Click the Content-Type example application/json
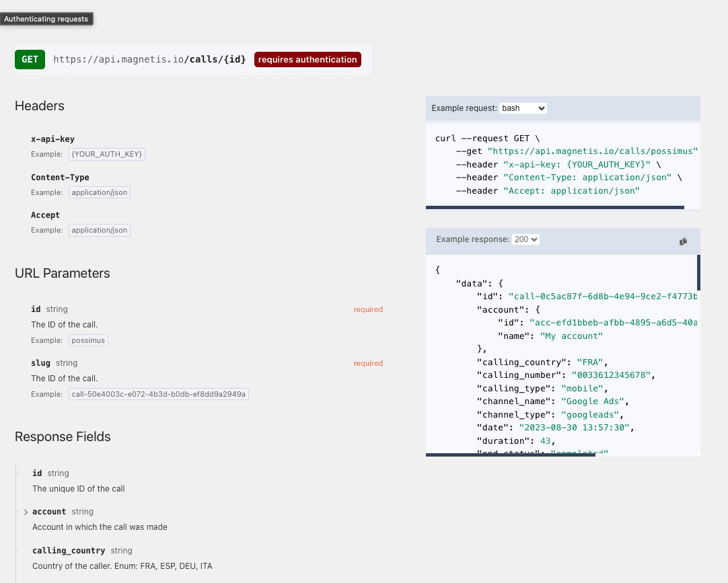Image resolution: width=728 pixels, height=583 pixels. pyautogui.click(x=100, y=192)
